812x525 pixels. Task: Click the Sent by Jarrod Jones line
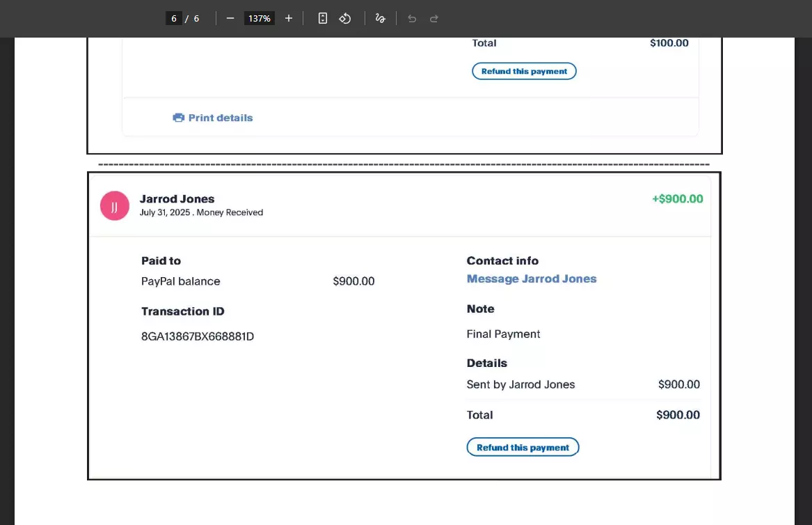(520, 384)
